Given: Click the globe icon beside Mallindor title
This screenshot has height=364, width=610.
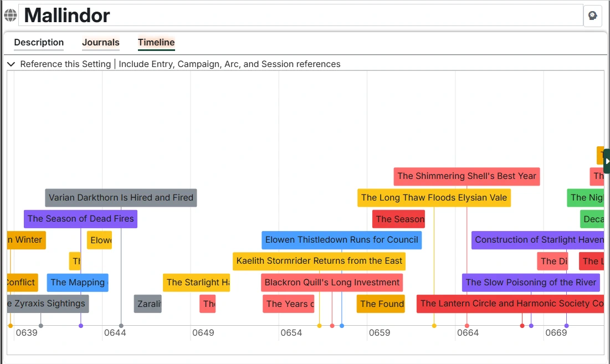Looking at the screenshot, I should pyautogui.click(x=10, y=14).
